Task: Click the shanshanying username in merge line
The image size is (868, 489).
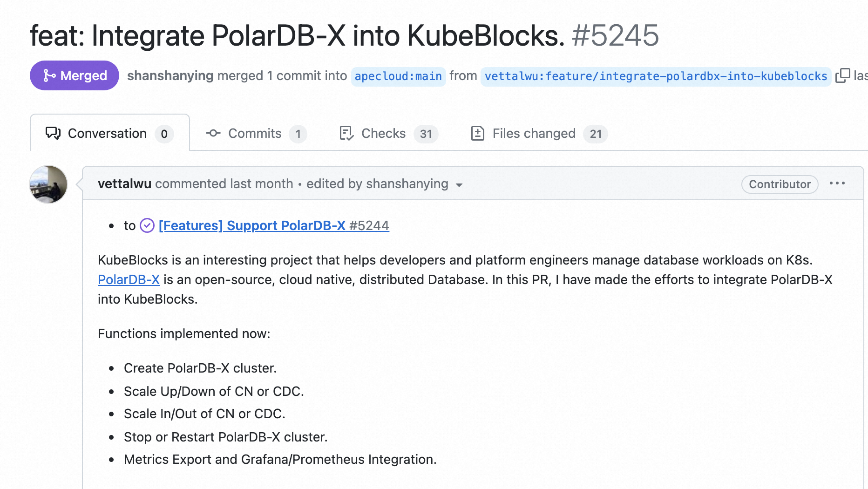Action: (x=170, y=76)
